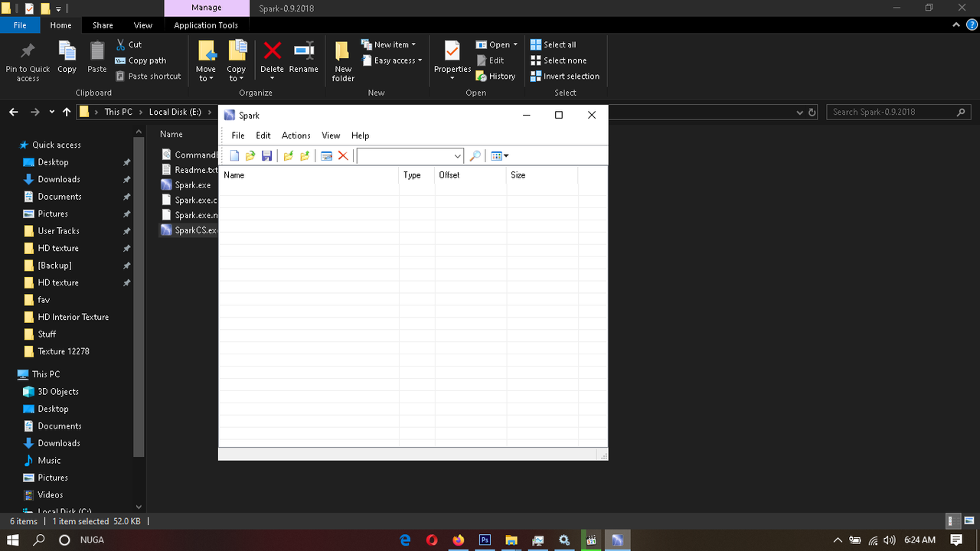This screenshot has width=980, height=551.
Task: Click the Explorer Back arrow
Action: (14, 112)
